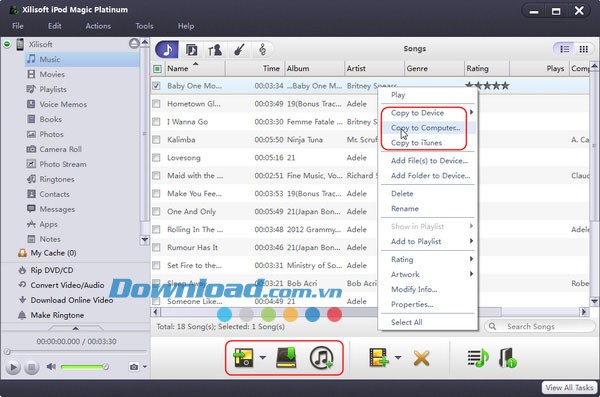This screenshot has width=600, height=397.
Task: Click the Add File to Device icon
Action: pos(378,358)
